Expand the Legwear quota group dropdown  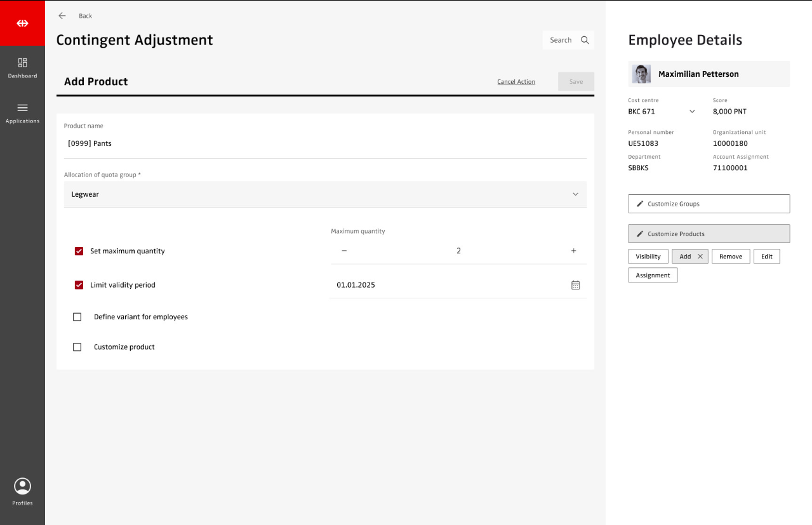click(x=575, y=194)
